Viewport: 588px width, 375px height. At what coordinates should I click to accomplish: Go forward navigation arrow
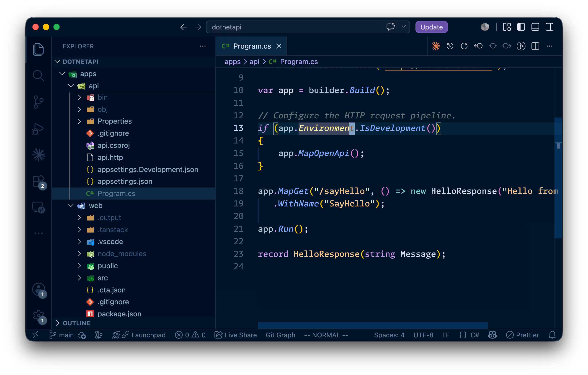pos(198,27)
